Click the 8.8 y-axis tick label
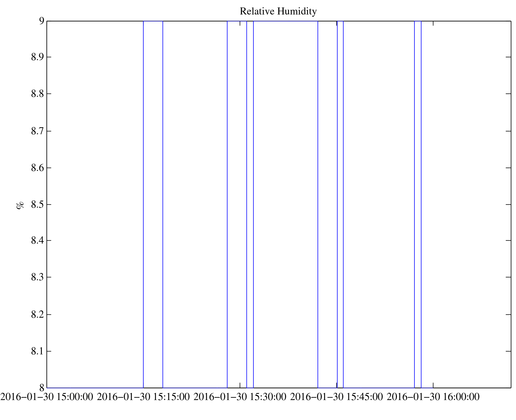This screenshot has width=516, height=420. click(37, 94)
